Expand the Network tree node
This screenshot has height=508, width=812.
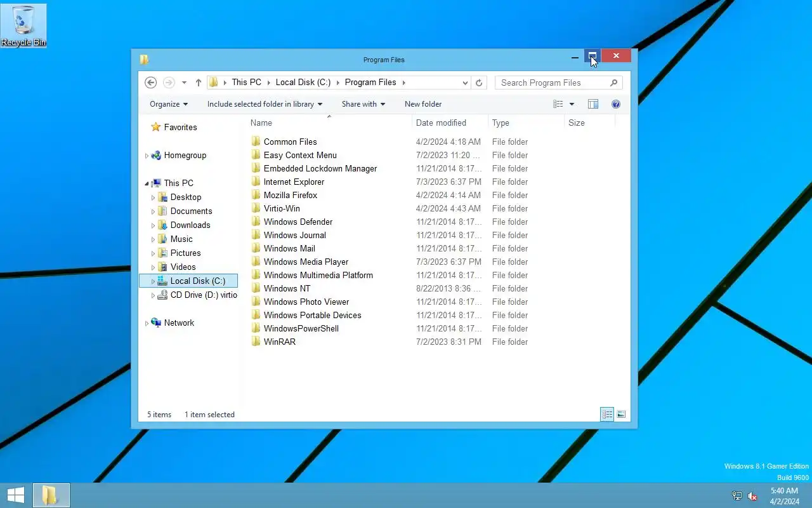[147, 323]
